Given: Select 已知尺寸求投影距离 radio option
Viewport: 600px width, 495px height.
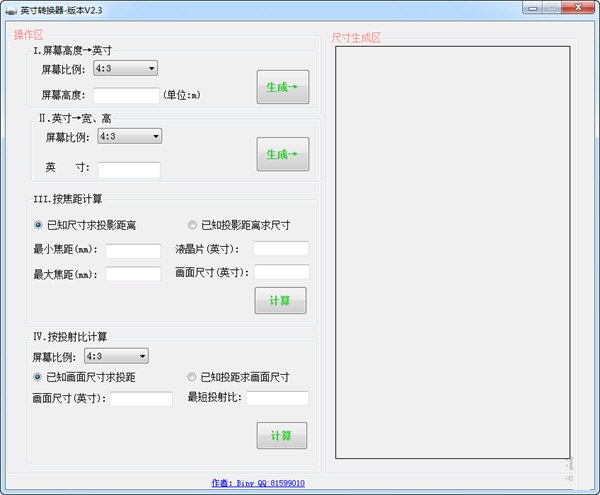Looking at the screenshot, I should coord(85,225).
